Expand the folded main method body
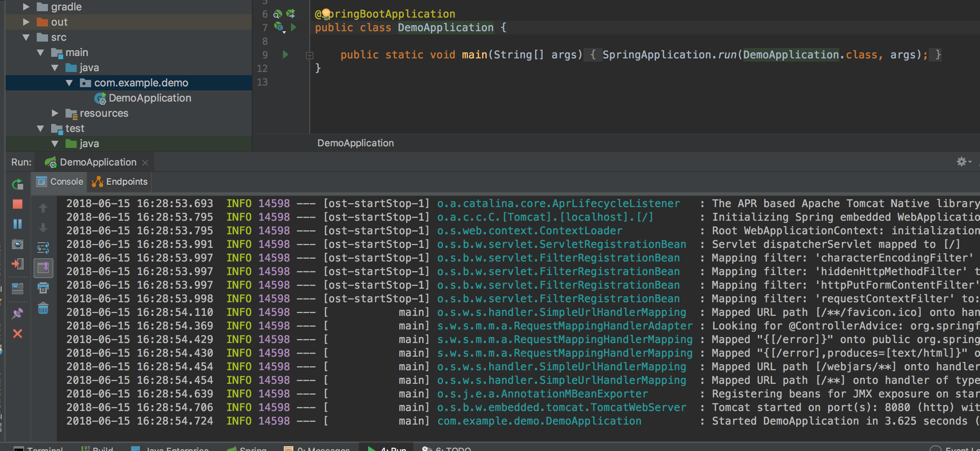The image size is (980, 451). 310,56
